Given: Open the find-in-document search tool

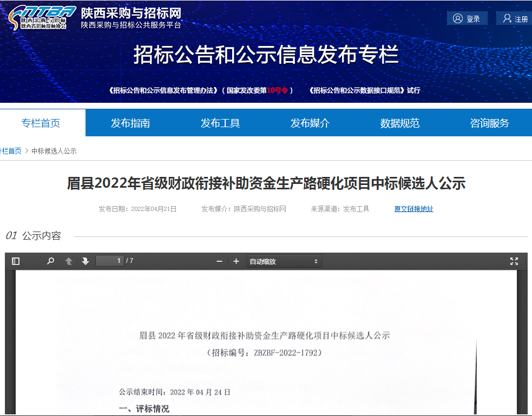Looking at the screenshot, I should point(51,261).
